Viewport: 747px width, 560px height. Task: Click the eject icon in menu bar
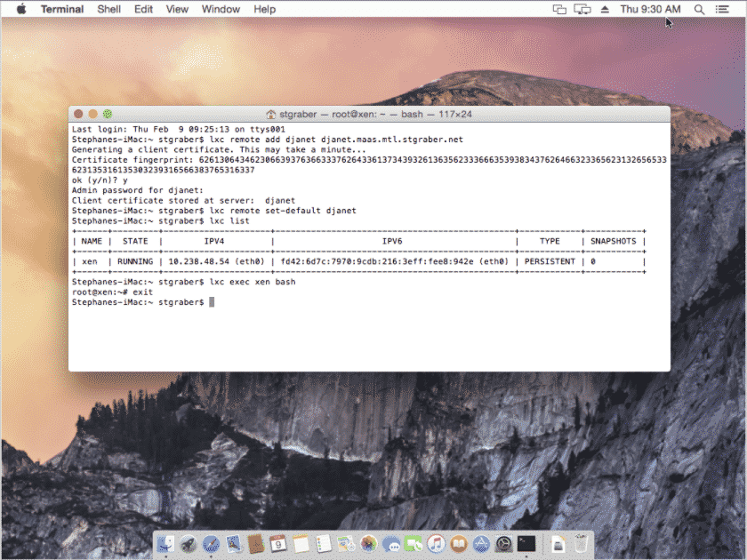click(x=605, y=9)
